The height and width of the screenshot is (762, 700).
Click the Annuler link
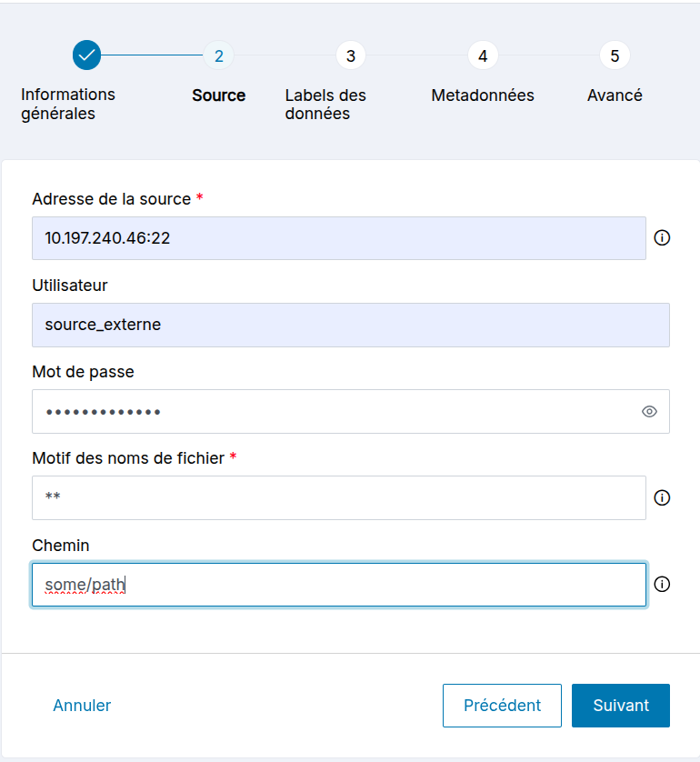[82, 706]
